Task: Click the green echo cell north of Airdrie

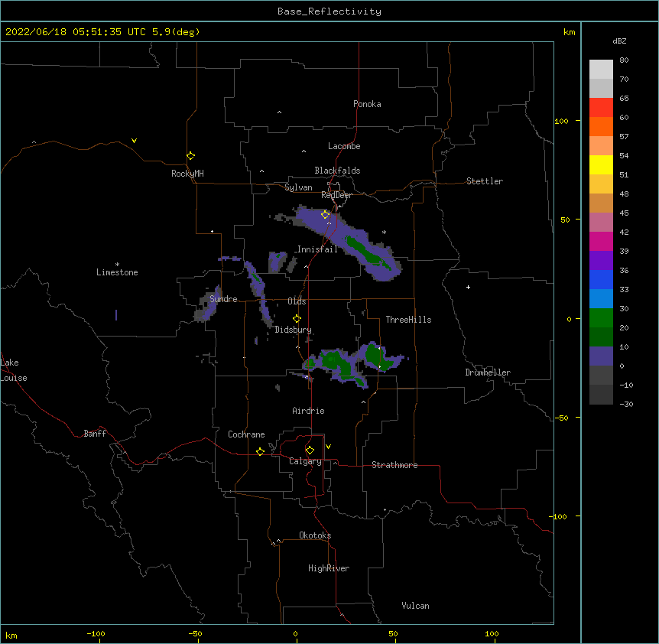Action: pos(336,363)
